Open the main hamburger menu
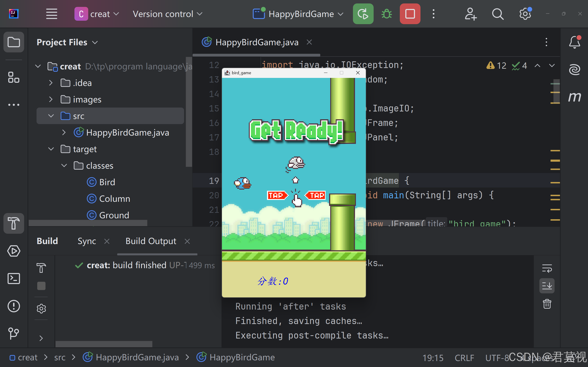 [x=51, y=14]
